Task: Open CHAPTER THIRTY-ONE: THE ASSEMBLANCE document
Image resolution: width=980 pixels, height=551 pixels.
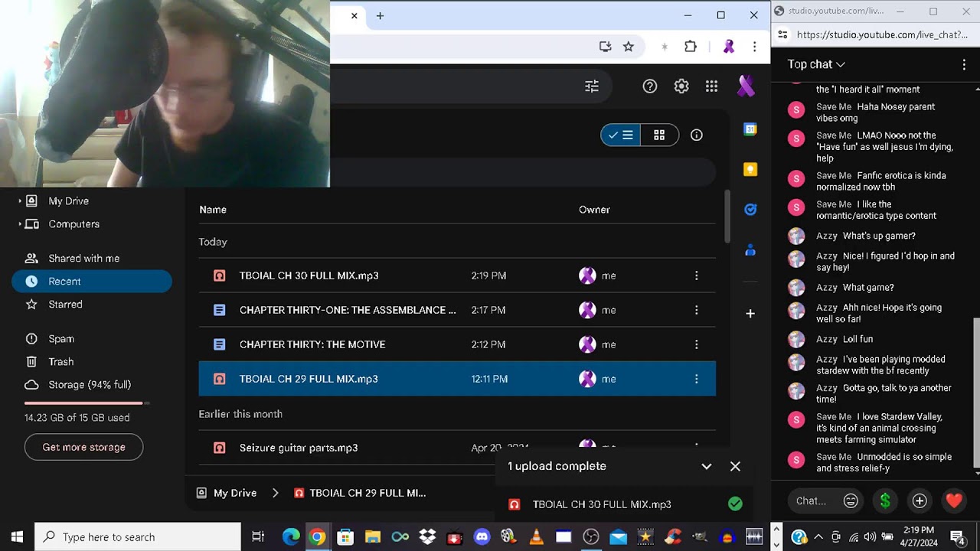Action: point(457,310)
